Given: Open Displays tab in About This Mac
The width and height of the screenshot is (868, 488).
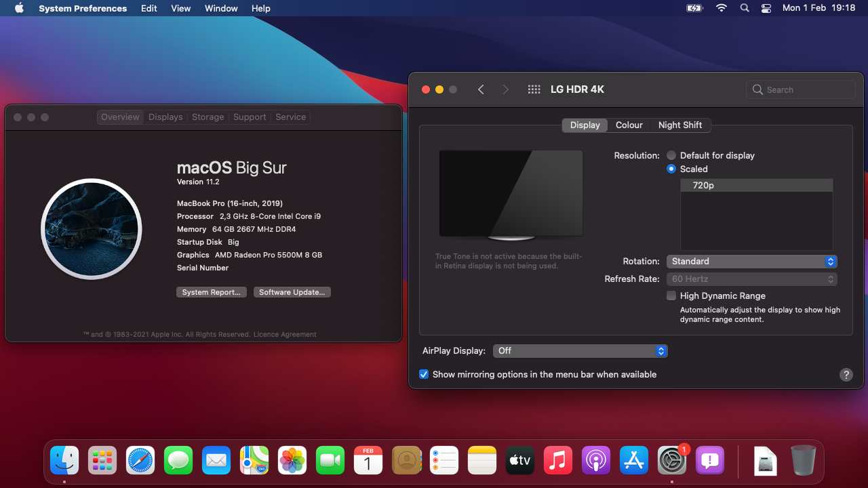Looking at the screenshot, I should [x=165, y=117].
